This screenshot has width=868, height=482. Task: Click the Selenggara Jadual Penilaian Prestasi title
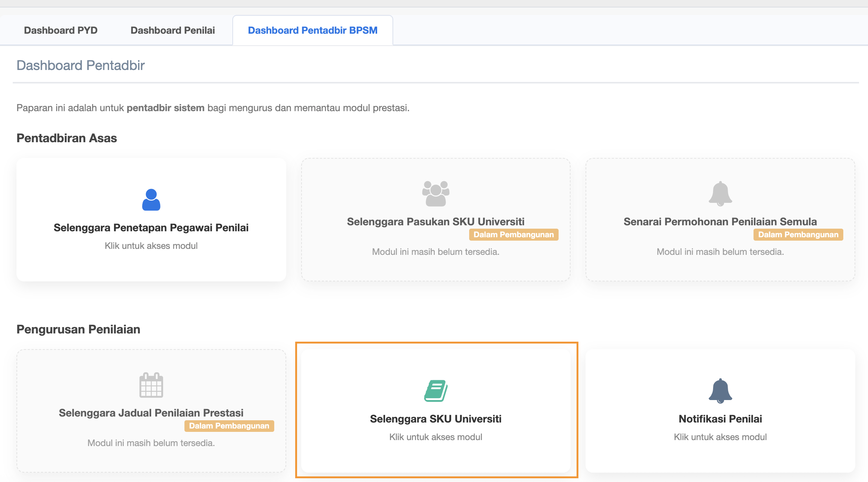tap(151, 413)
